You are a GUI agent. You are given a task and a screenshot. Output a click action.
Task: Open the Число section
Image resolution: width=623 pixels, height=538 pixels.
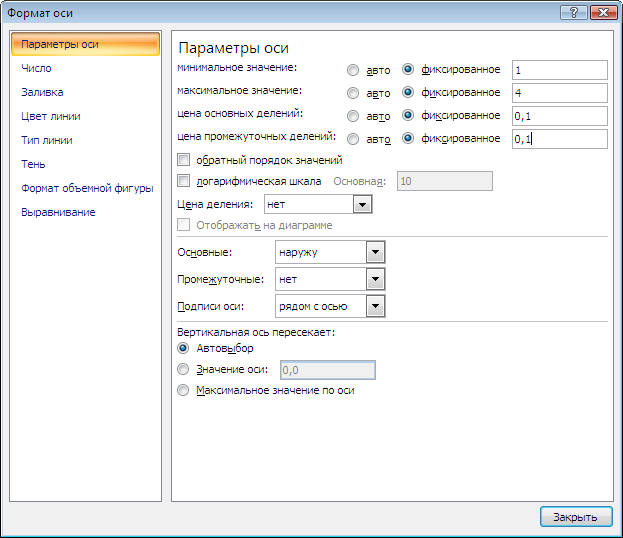pyautogui.click(x=36, y=68)
